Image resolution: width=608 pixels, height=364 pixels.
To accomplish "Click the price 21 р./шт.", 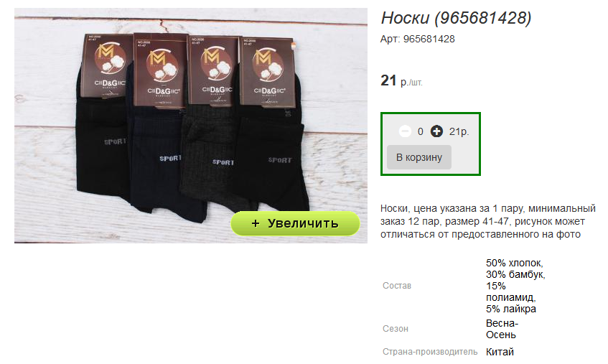I will pyautogui.click(x=401, y=80).
